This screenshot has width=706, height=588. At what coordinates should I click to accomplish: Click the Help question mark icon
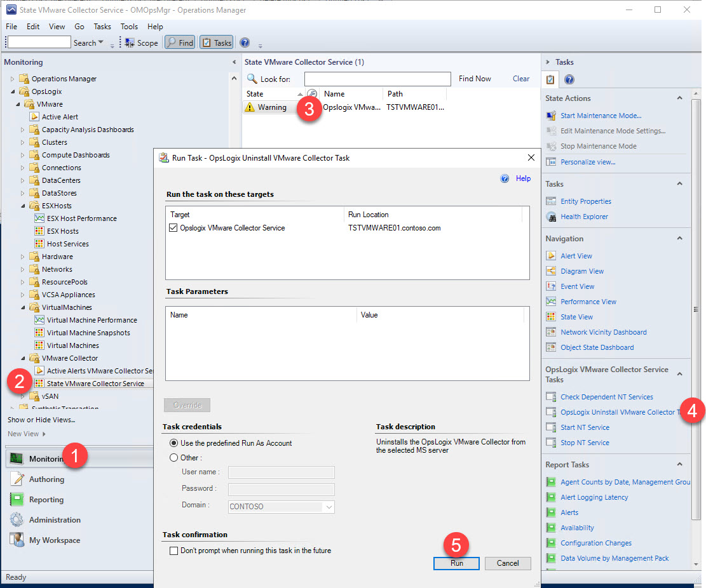pos(244,43)
